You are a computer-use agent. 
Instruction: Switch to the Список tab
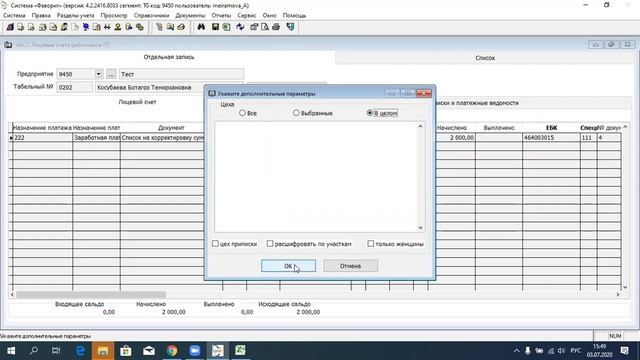coord(485,58)
